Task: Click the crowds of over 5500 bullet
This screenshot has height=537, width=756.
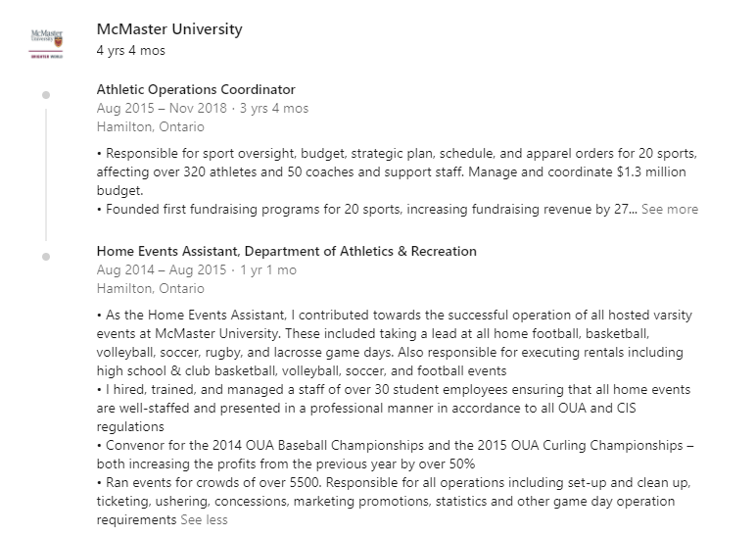Action: pyautogui.click(x=394, y=502)
